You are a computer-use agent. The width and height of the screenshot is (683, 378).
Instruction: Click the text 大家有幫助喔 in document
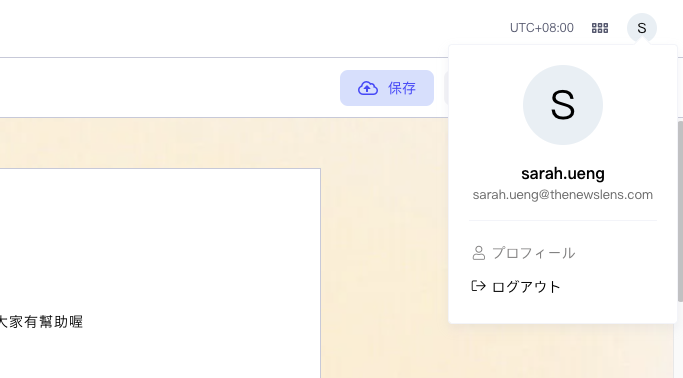click(41, 322)
